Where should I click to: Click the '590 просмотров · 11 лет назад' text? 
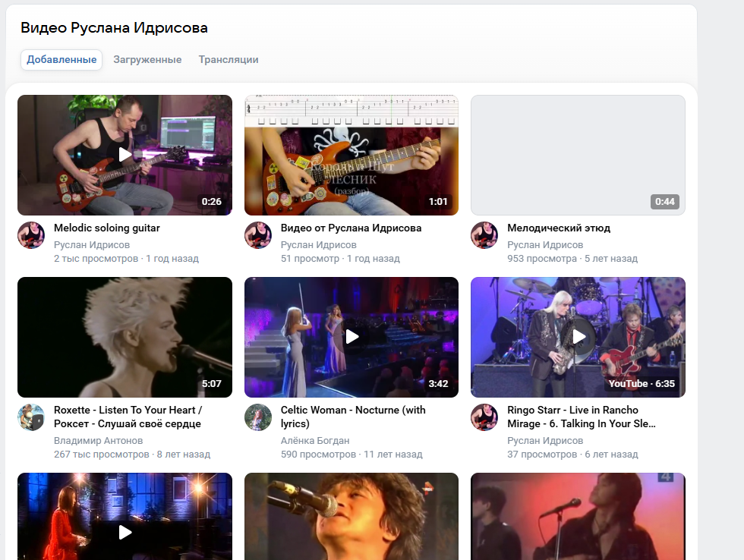click(x=352, y=455)
